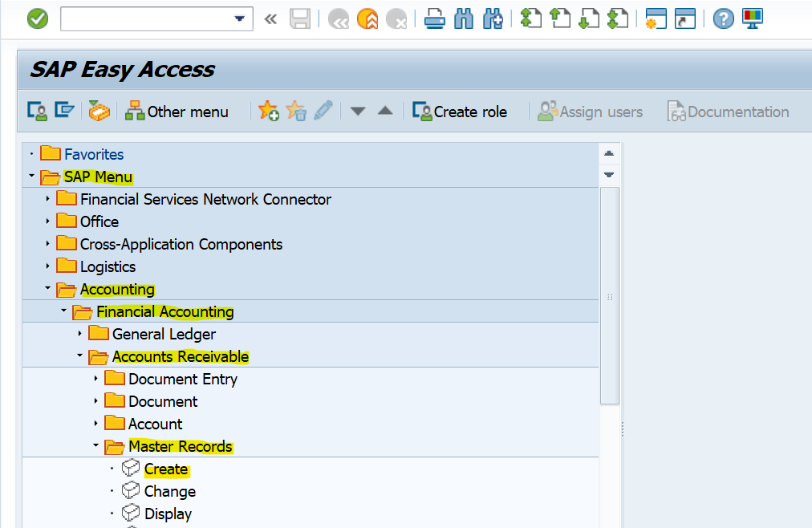Click the Find Next icon
Screen dimensions: 812x528
point(493,18)
